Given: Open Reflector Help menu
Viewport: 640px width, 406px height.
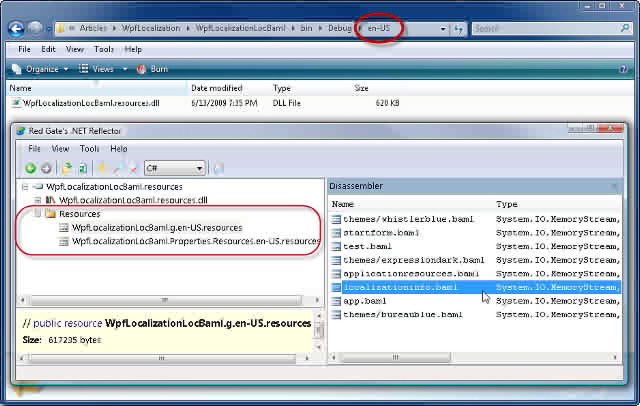Looking at the screenshot, I should click(x=119, y=149).
